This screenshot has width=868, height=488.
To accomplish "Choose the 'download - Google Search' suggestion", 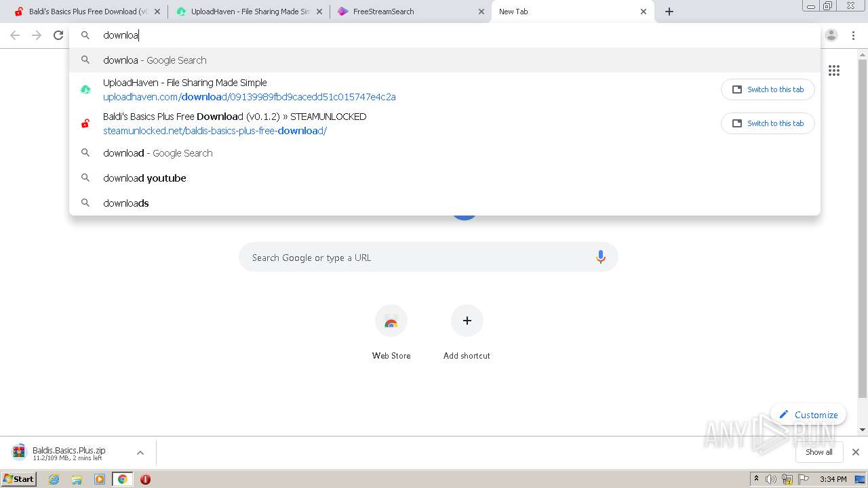I will pos(444,153).
